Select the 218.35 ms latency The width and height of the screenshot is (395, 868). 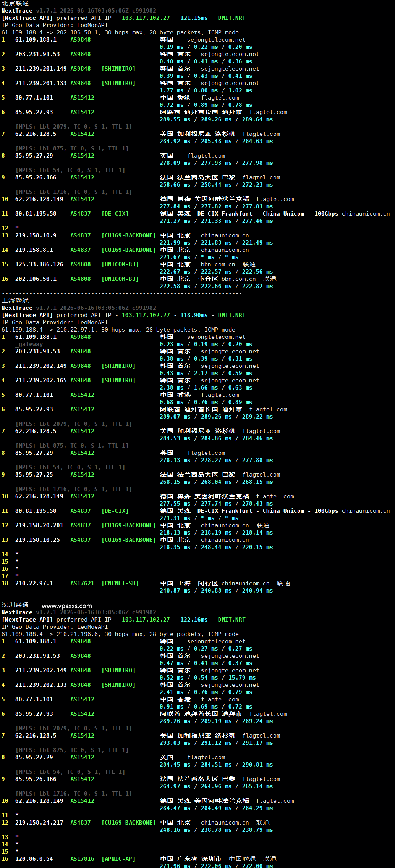click(175, 547)
